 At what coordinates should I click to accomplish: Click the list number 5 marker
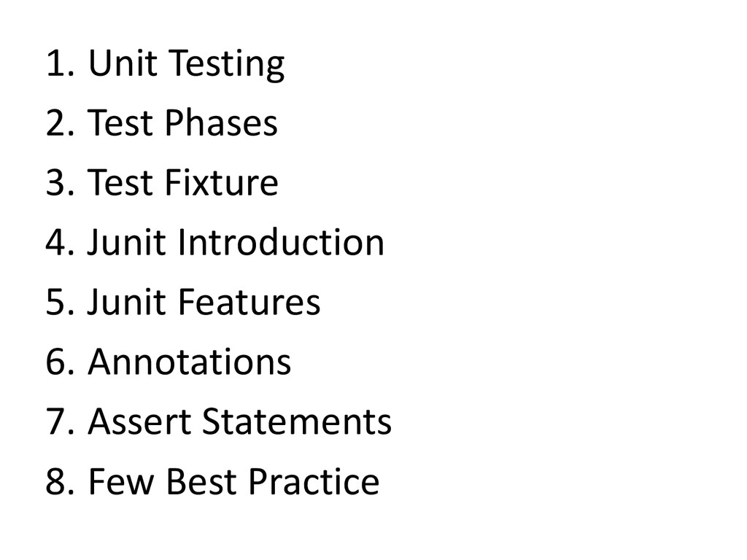click(x=60, y=302)
